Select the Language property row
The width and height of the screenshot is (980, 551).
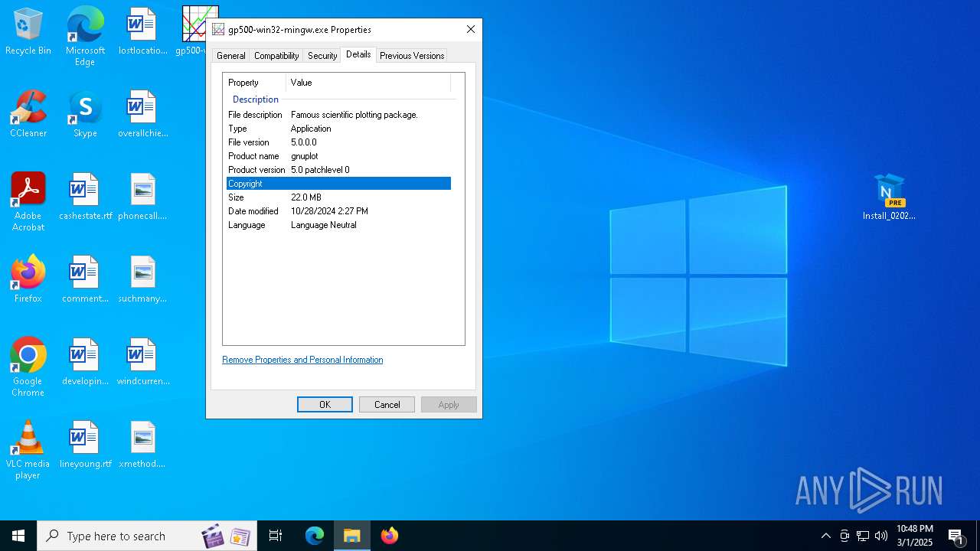coord(338,225)
